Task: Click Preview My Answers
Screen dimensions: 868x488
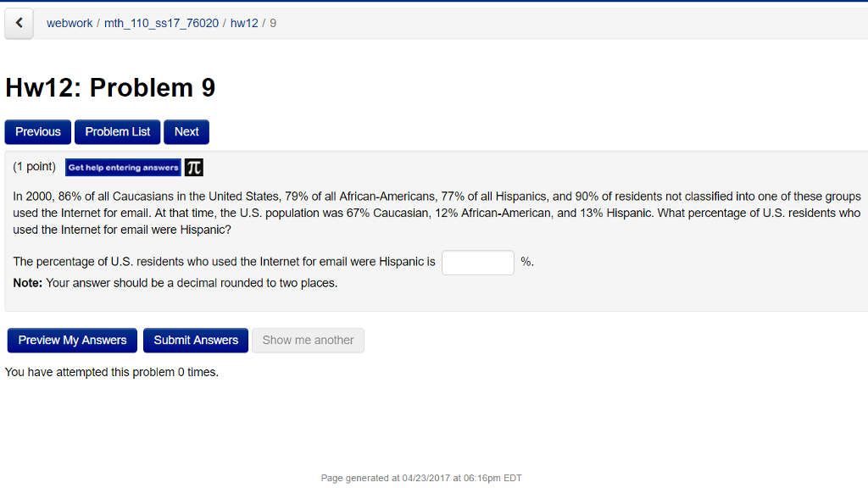Action: pos(72,340)
